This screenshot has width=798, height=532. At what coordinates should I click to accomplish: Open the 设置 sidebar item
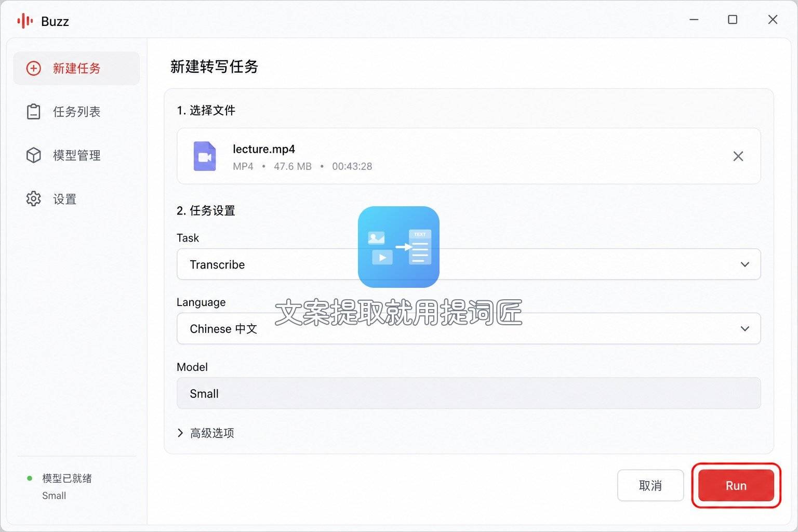coord(76,199)
